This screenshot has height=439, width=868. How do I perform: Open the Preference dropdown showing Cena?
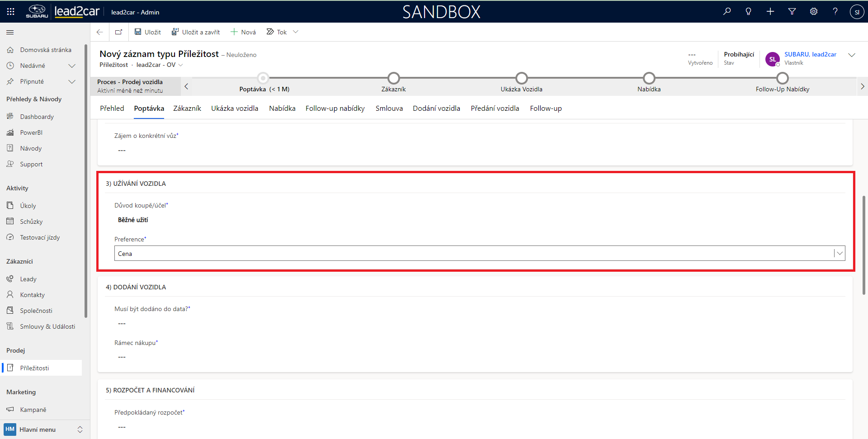[839, 254]
